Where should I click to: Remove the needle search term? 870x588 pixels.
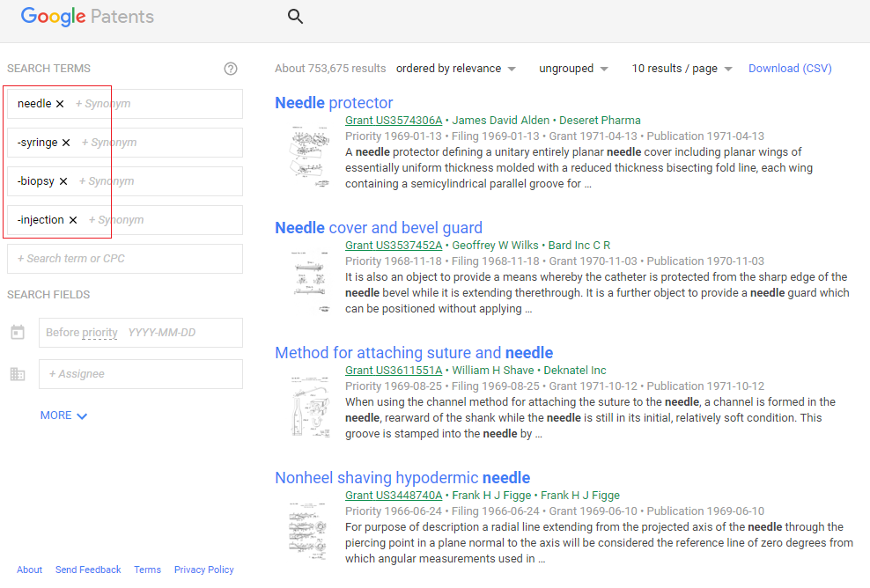(60, 104)
